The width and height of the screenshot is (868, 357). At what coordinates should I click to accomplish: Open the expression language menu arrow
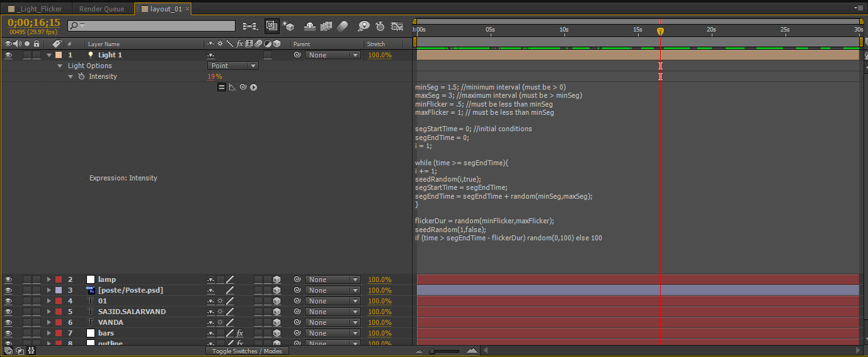253,87
